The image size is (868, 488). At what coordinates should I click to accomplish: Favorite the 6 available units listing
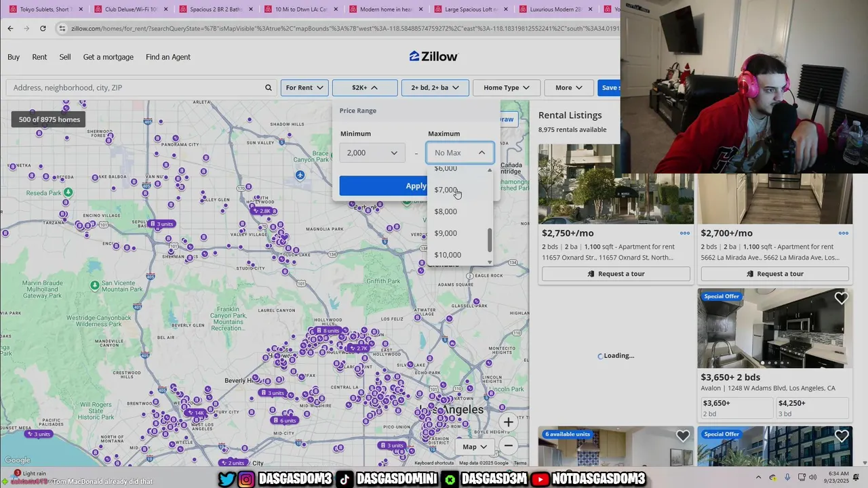(x=682, y=436)
